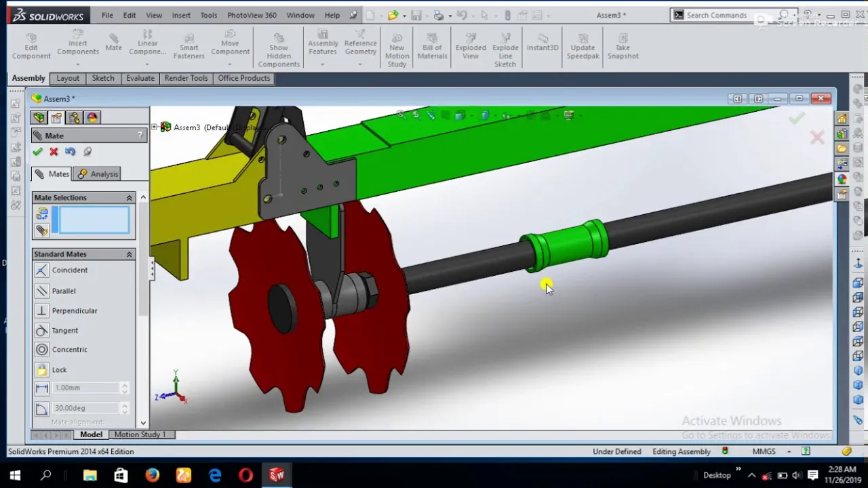Image resolution: width=868 pixels, height=488 pixels.
Task: Open the Analysis tab in Mate panel
Action: [98, 174]
